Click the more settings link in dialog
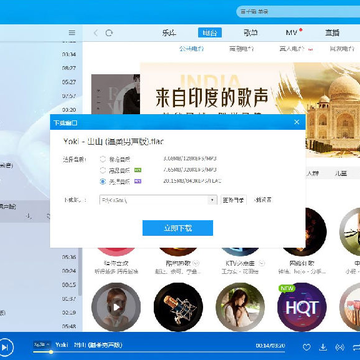Viewport: 360px width, 360px height. pyautogui.click(x=263, y=200)
